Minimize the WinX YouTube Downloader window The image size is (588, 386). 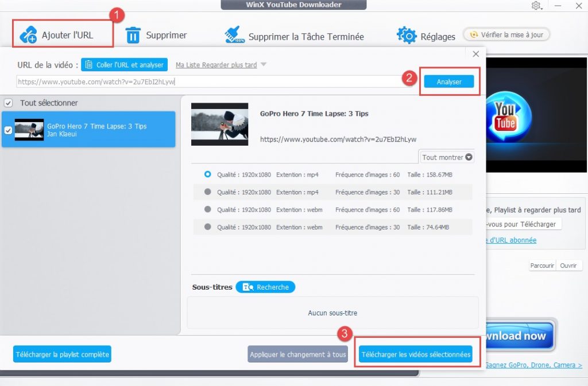point(558,6)
